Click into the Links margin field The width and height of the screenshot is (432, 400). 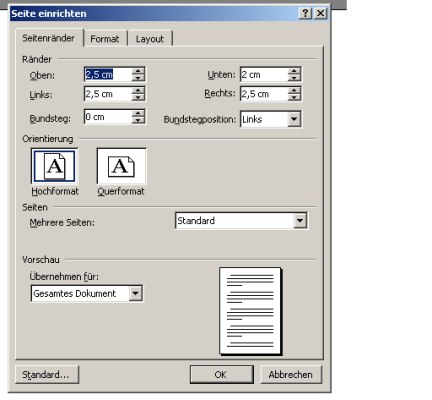pyautogui.click(x=108, y=94)
